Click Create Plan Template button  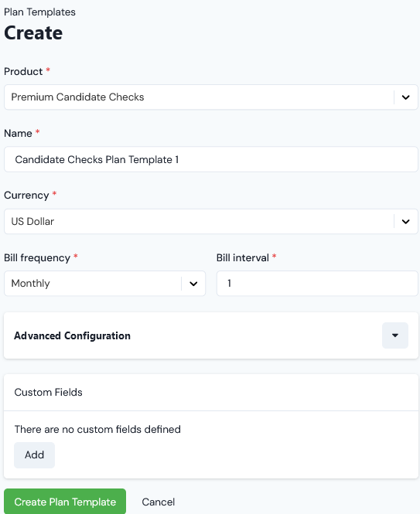(x=65, y=502)
